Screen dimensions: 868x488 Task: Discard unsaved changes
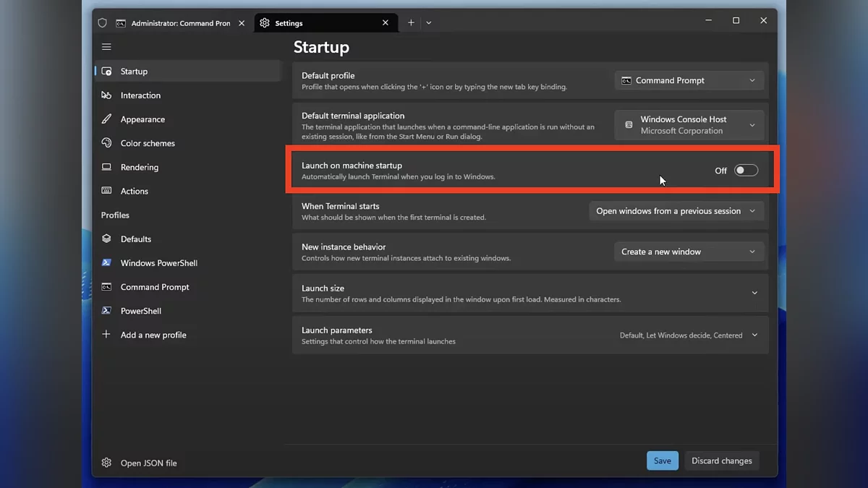[721, 461]
